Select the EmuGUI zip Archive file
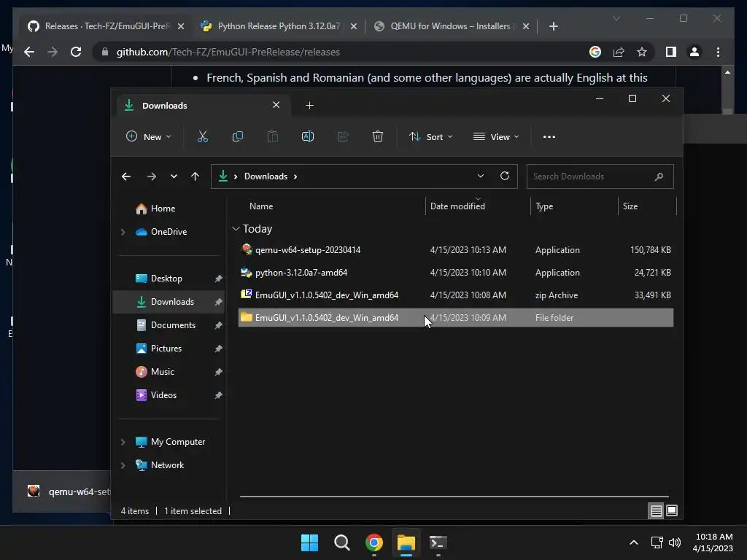Viewport: 747px width, 560px height. pyautogui.click(x=456, y=295)
